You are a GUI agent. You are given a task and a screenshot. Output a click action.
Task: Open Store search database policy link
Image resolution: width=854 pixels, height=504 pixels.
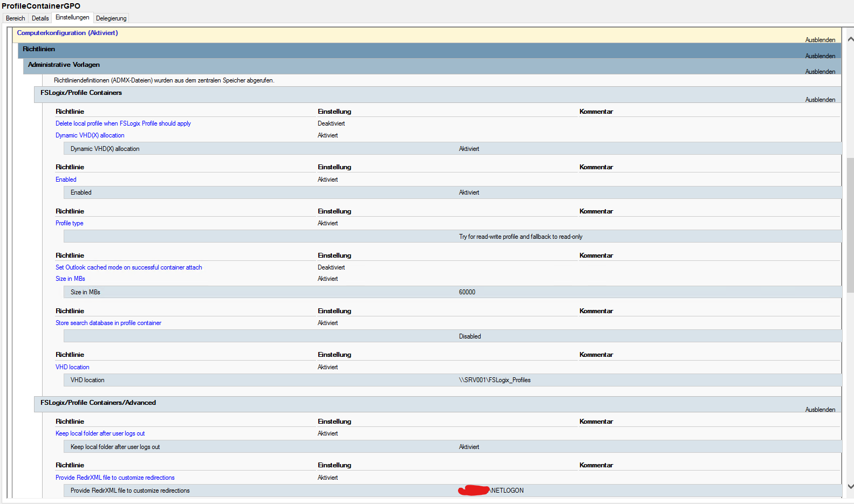point(108,323)
